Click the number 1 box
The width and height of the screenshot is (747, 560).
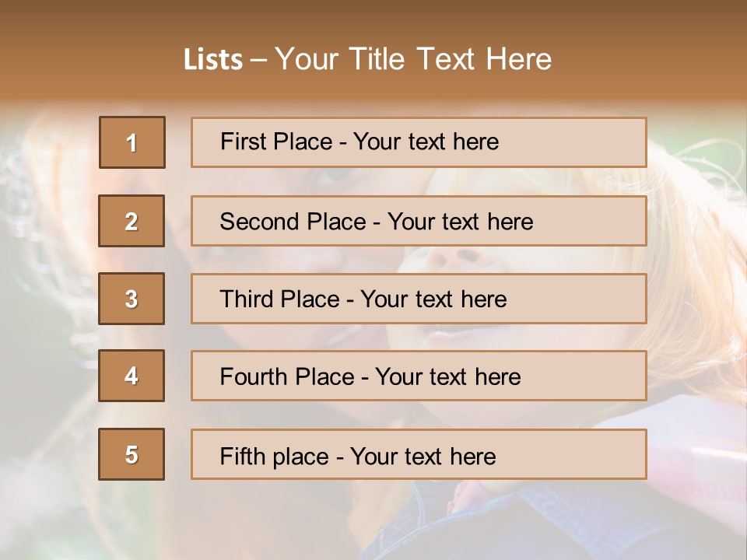point(132,142)
